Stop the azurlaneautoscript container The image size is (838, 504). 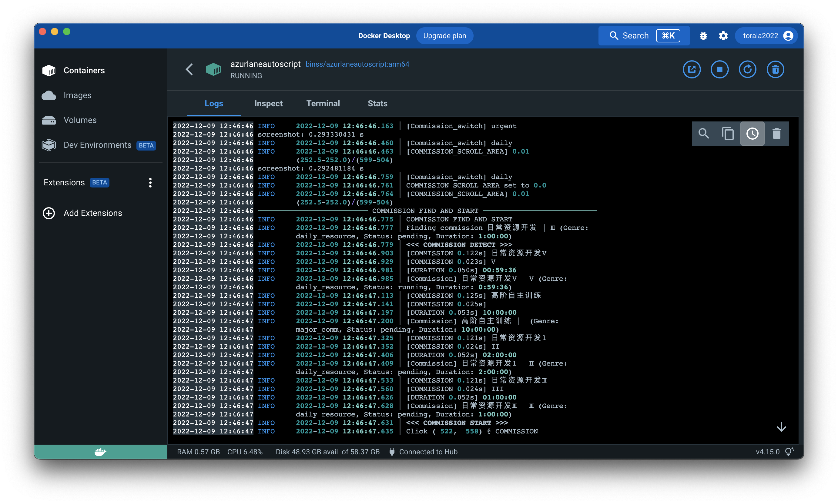point(719,70)
